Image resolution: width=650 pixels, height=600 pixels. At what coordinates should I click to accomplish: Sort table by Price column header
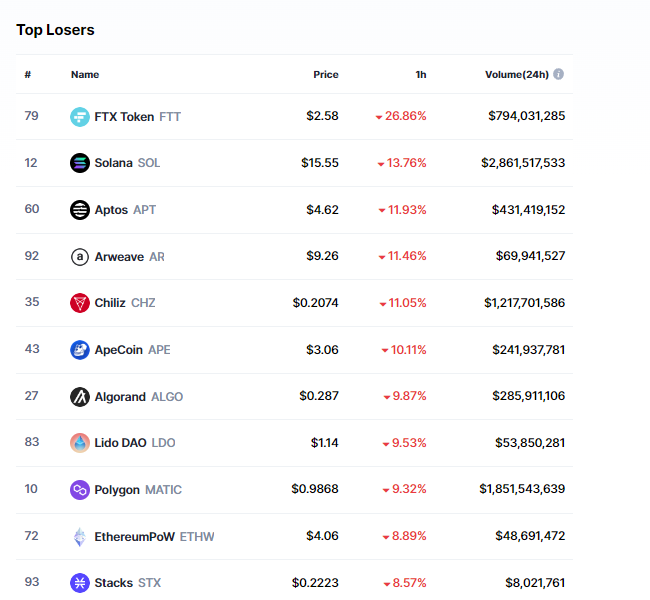(325, 74)
